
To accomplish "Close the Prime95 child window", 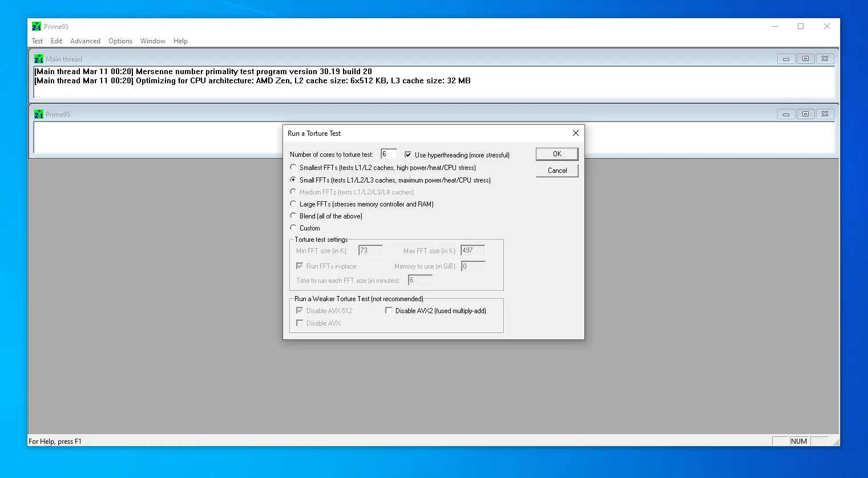I will [x=825, y=114].
